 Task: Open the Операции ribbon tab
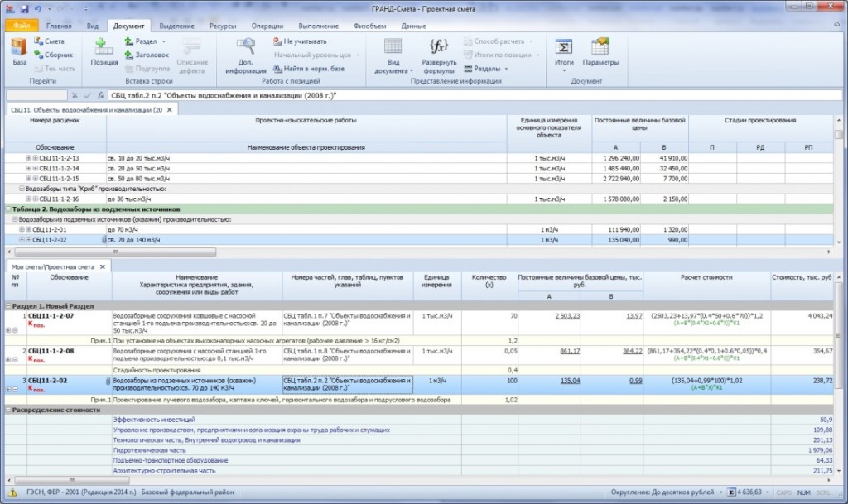click(x=267, y=26)
